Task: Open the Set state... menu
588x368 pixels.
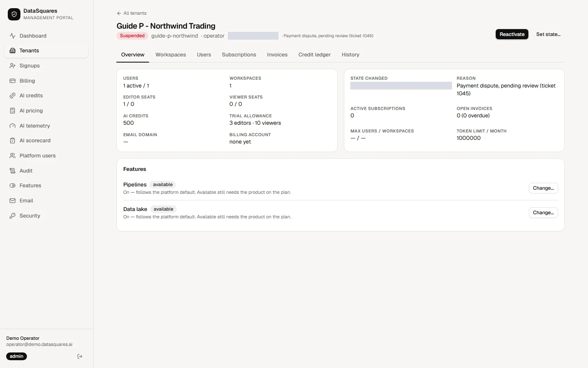Action: click(548, 34)
